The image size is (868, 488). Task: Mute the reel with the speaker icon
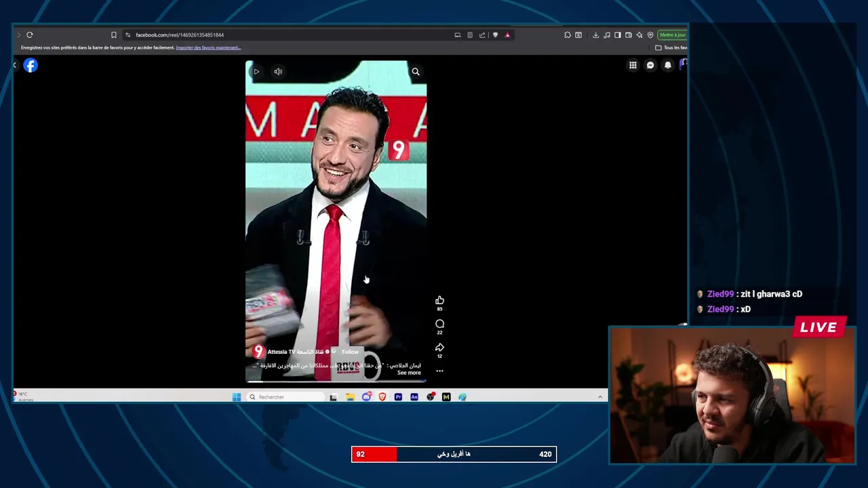click(278, 71)
